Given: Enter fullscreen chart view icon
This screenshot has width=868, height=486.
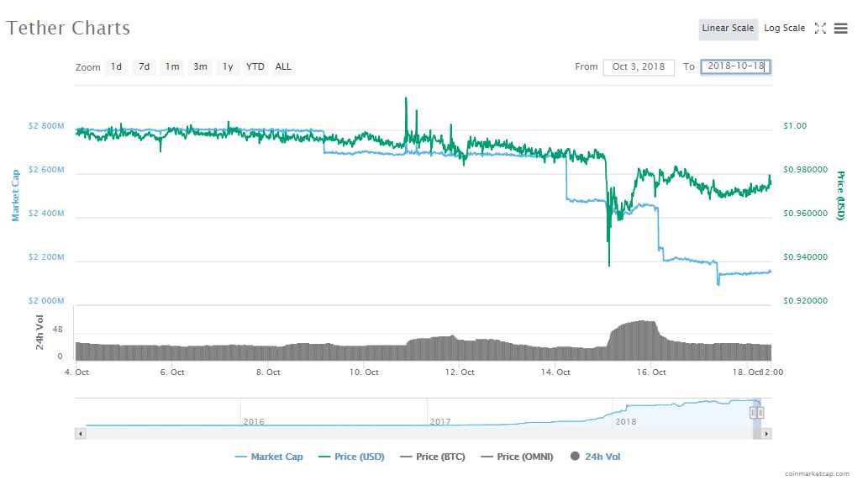Looking at the screenshot, I should pyautogui.click(x=820, y=29).
